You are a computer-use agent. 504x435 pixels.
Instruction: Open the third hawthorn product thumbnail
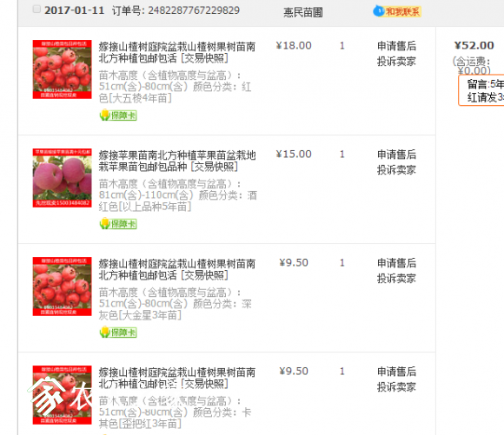(x=62, y=287)
